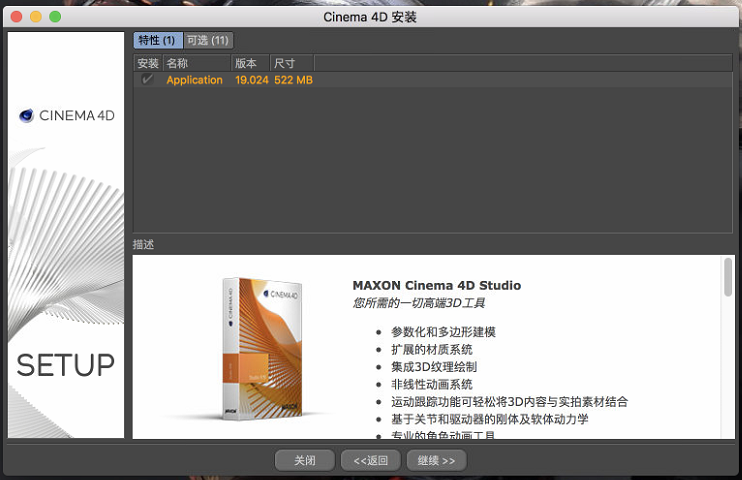Click the 非线性动画系统 bullet text
Image resolution: width=742 pixels, height=480 pixels.
coord(432,384)
